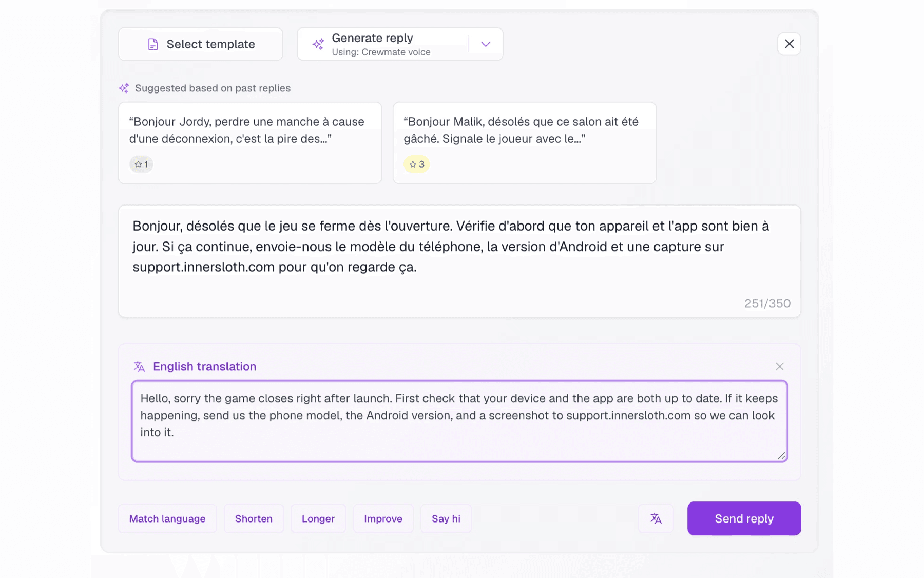924x578 pixels.
Task: Open the Select template picker
Action: pyautogui.click(x=200, y=44)
